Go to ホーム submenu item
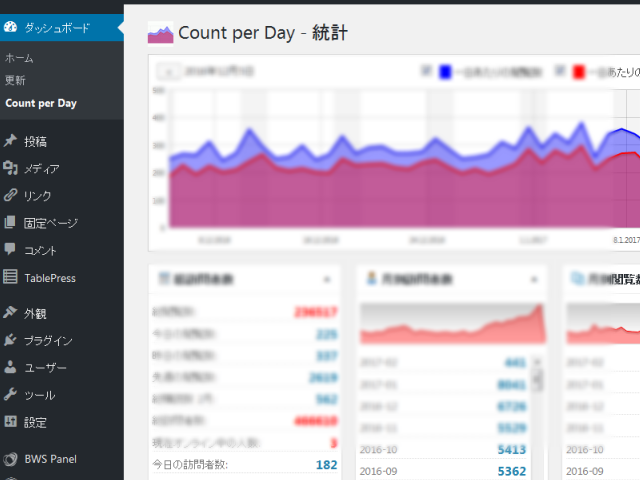640x480 pixels. point(19,58)
